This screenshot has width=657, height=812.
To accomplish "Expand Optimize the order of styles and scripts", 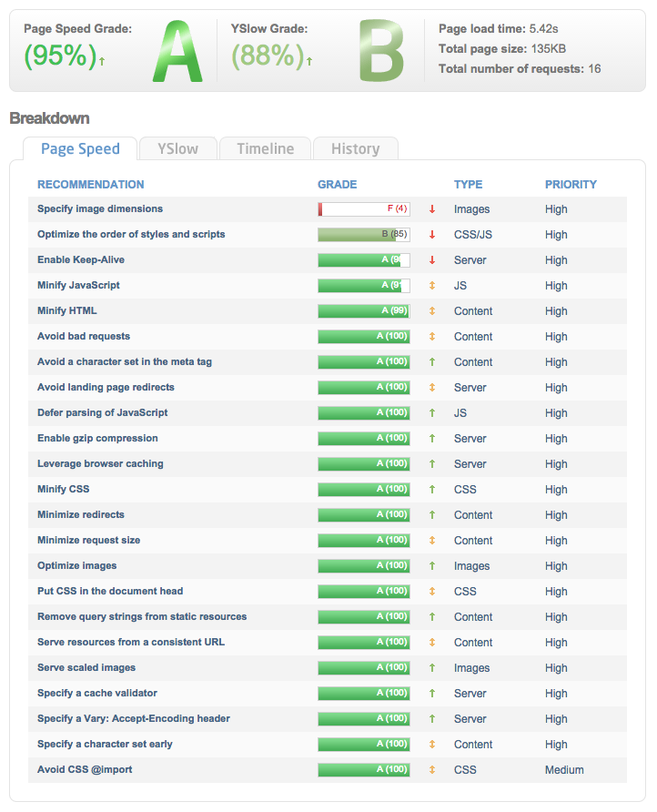I will [x=131, y=235].
